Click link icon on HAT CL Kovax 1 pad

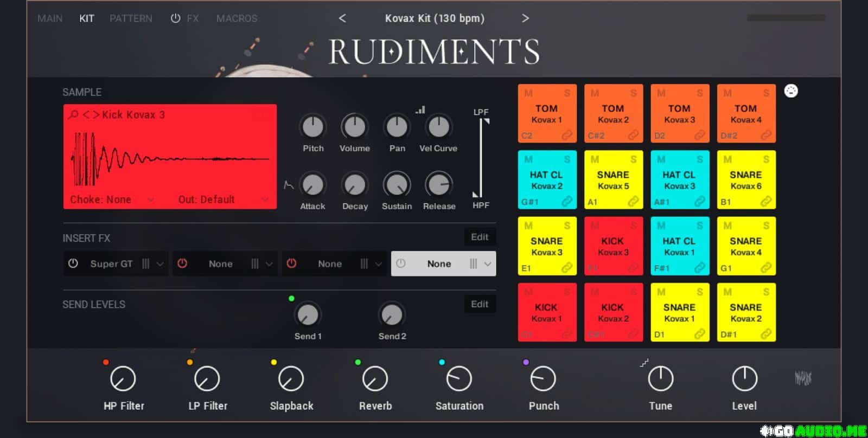click(x=699, y=267)
